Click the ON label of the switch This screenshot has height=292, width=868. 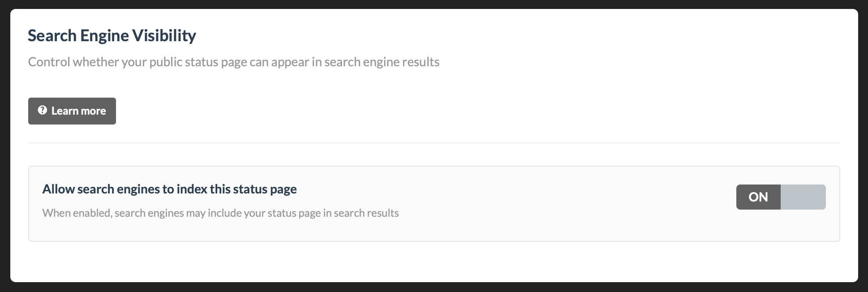[x=758, y=197]
